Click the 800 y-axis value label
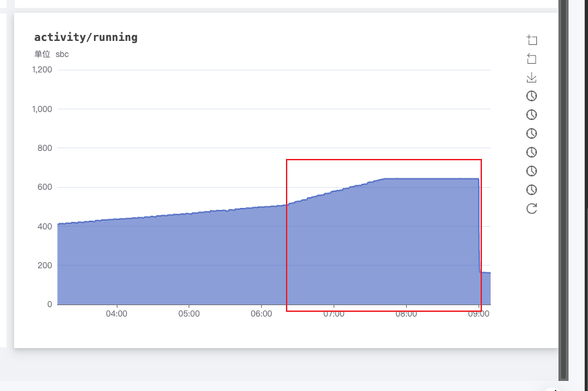The height and width of the screenshot is (391, 588). pos(44,148)
